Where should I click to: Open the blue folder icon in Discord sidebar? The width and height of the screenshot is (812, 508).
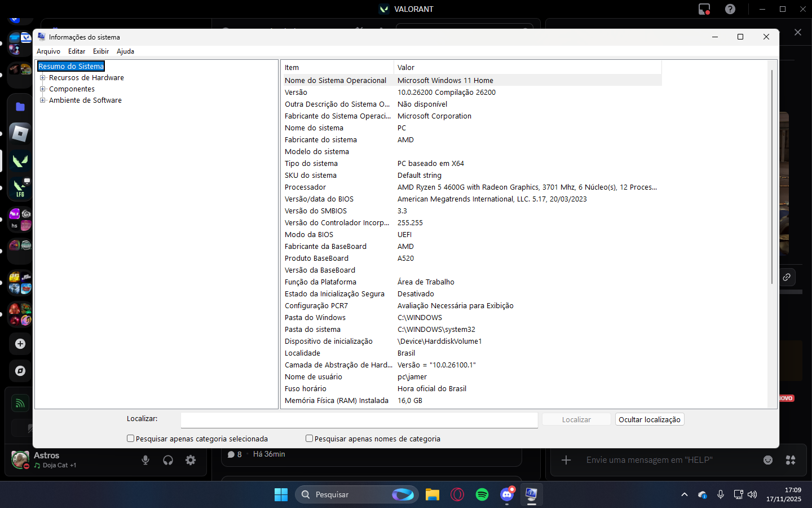click(20, 107)
